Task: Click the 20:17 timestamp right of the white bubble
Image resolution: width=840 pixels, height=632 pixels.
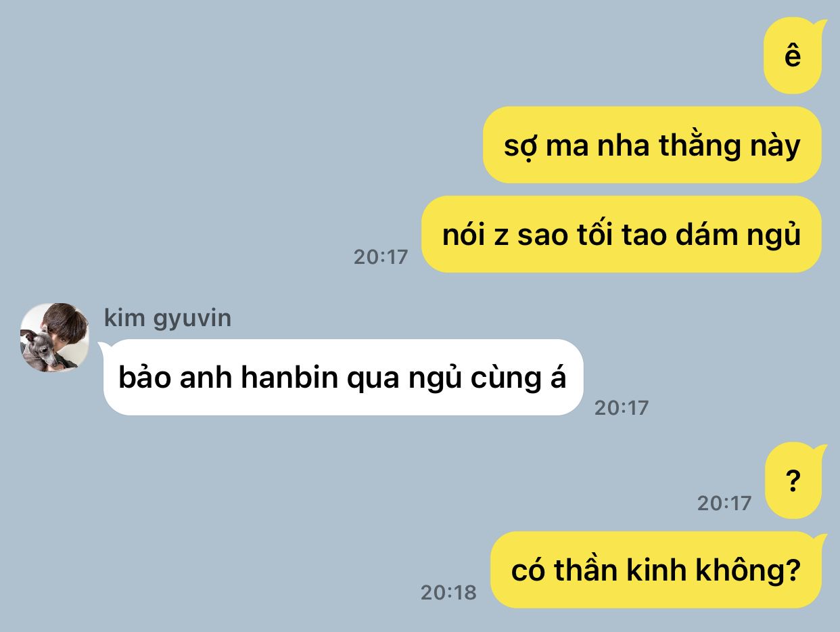Action: (x=622, y=407)
